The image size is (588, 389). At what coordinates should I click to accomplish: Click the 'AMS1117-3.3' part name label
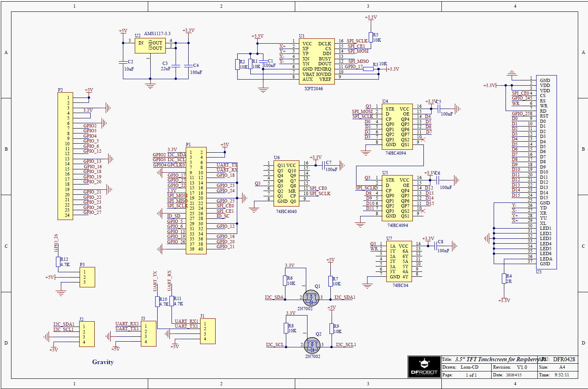(157, 33)
